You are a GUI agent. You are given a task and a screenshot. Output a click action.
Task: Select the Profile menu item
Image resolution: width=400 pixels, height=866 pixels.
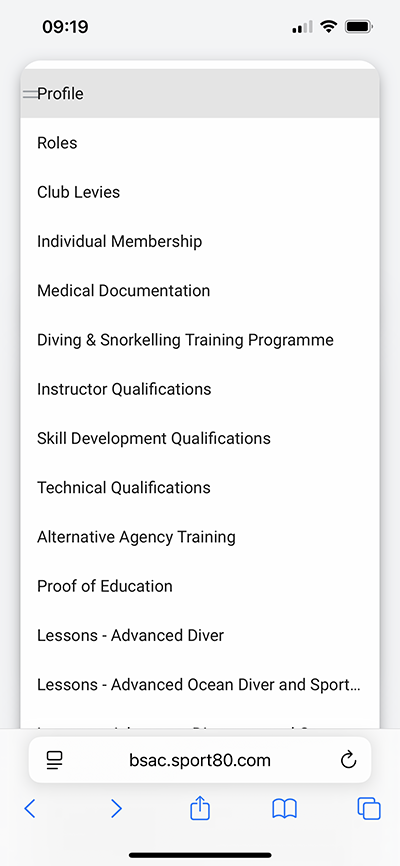(x=200, y=93)
